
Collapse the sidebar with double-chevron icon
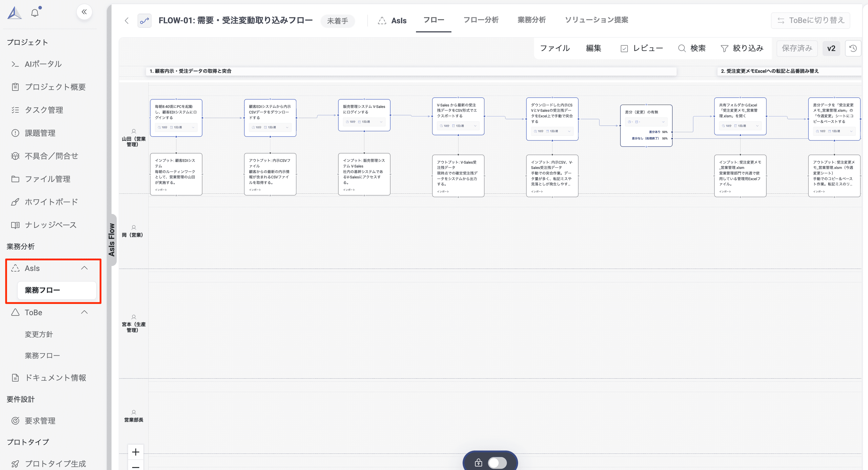pyautogui.click(x=84, y=12)
